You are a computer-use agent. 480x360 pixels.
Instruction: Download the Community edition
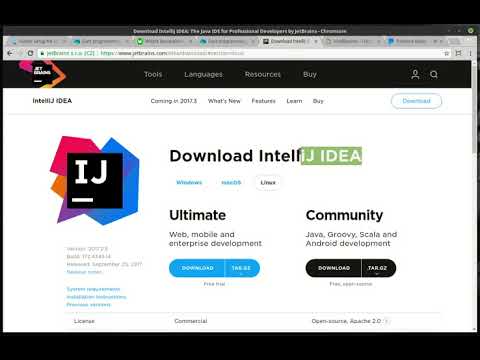(333, 268)
